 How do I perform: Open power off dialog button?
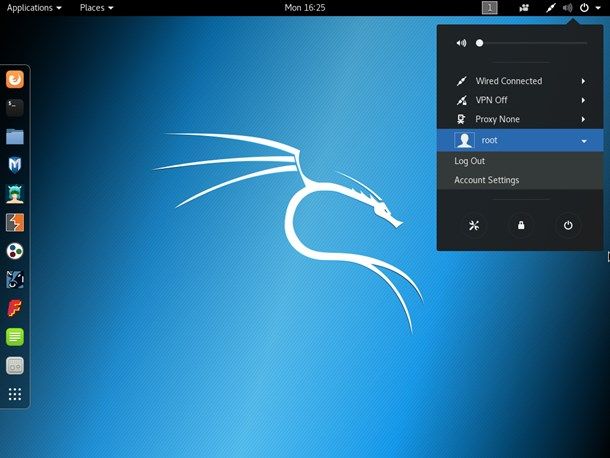568,225
